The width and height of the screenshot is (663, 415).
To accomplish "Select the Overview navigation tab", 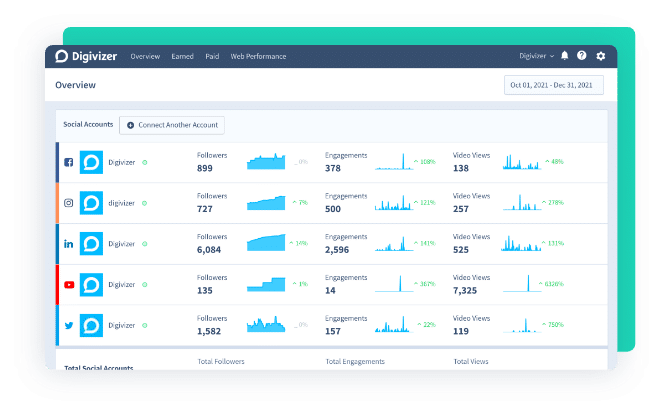I will pyautogui.click(x=145, y=56).
